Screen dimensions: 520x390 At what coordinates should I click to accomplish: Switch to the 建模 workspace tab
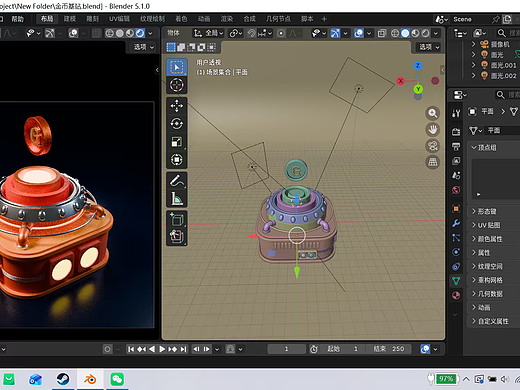coord(70,19)
